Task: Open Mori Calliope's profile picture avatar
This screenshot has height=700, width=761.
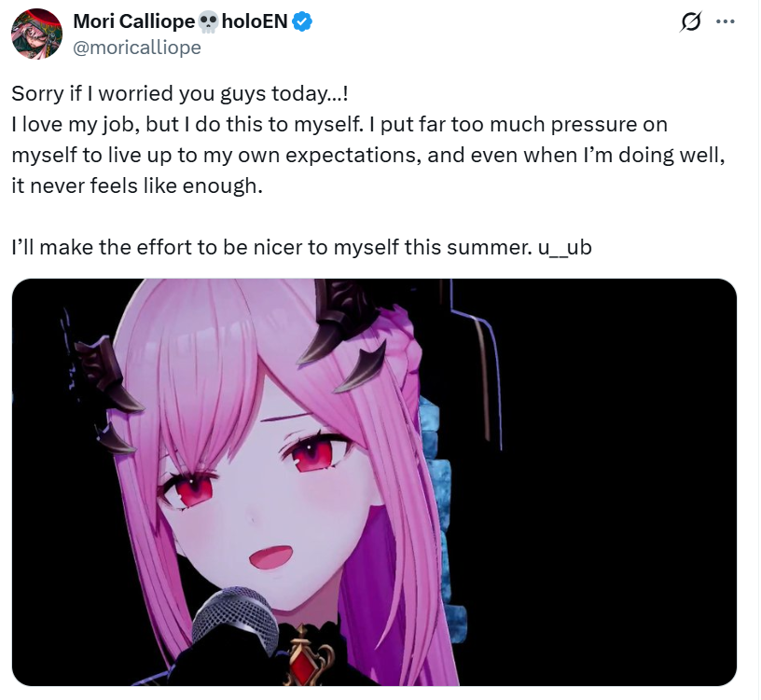Action: (x=36, y=34)
